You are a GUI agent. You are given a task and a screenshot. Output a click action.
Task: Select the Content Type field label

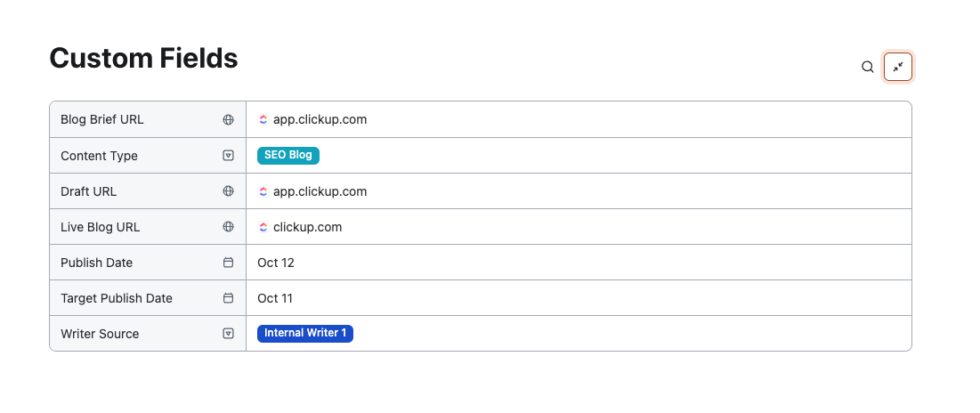pyautogui.click(x=99, y=156)
